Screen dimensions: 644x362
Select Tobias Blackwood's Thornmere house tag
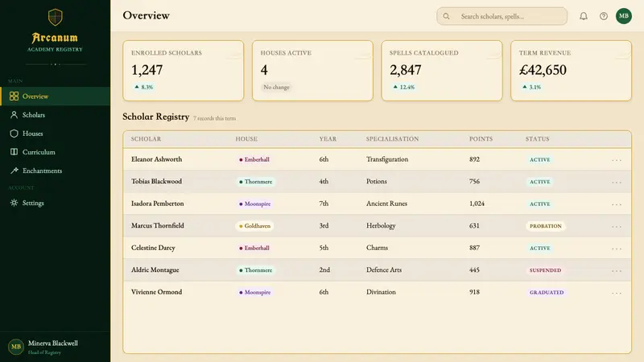point(255,182)
